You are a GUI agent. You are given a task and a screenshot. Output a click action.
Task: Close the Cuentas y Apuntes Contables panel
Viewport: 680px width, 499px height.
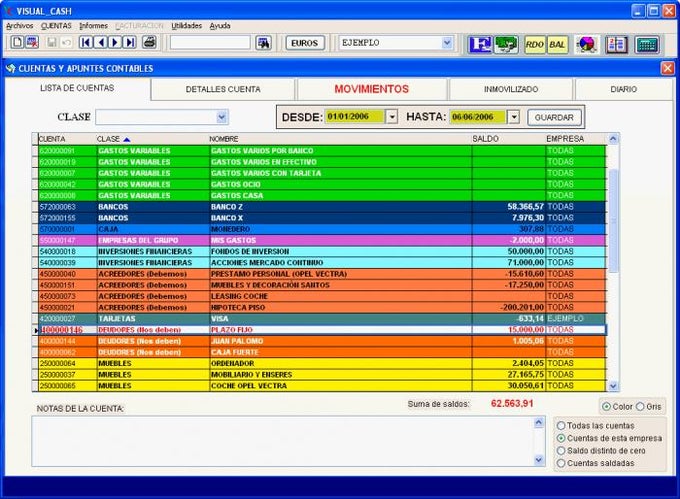point(667,68)
